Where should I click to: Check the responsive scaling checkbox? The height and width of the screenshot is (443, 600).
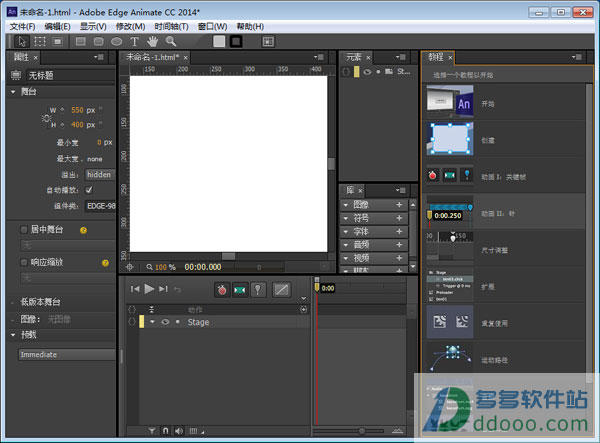click(x=24, y=262)
